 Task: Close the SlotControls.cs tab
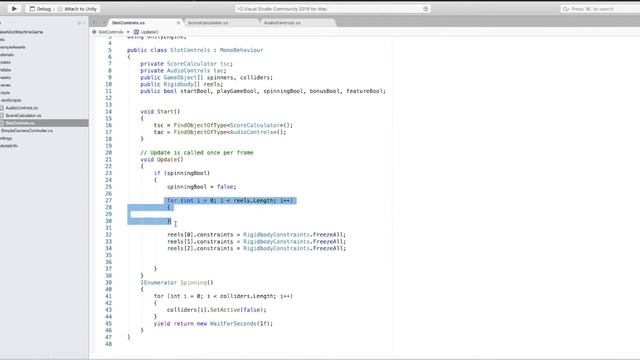coord(178,23)
